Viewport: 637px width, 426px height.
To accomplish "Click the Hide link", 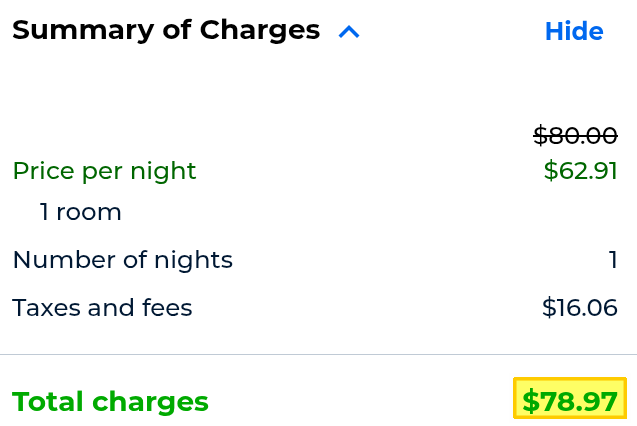I will pyautogui.click(x=574, y=32).
